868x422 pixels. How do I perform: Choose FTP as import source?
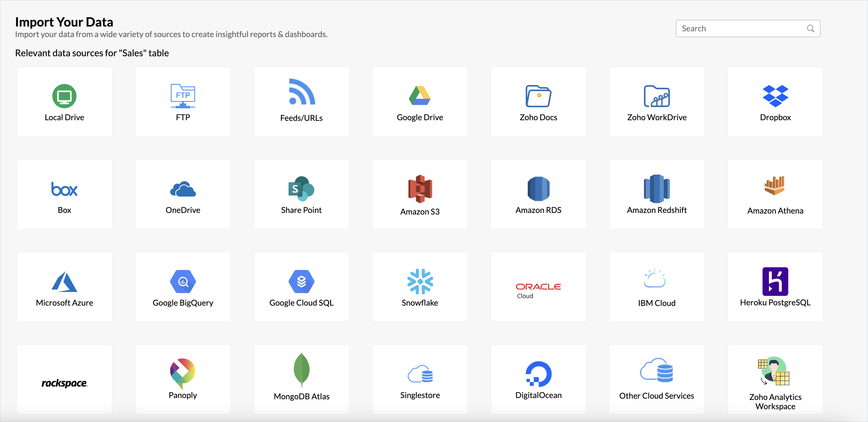182,101
